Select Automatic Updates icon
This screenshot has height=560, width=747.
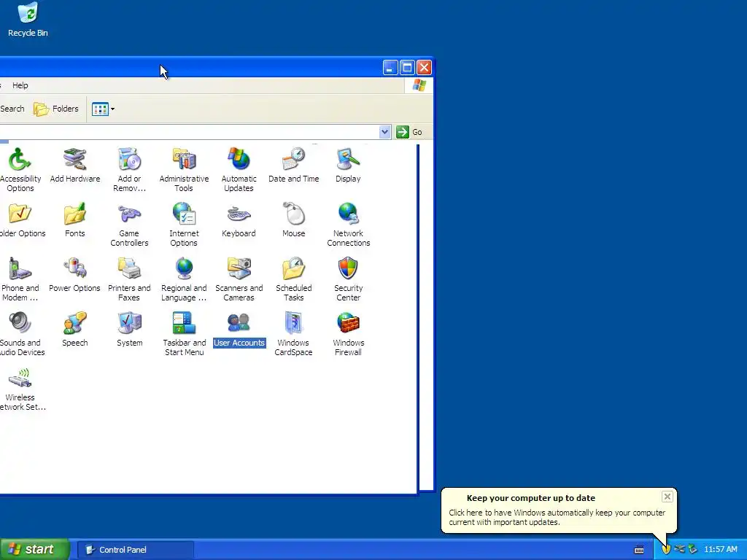pyautogui.click(x=239, y=169)
